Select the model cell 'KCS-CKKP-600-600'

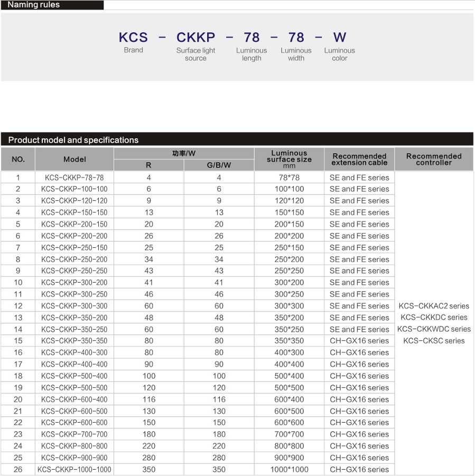[x=74, y=423]
